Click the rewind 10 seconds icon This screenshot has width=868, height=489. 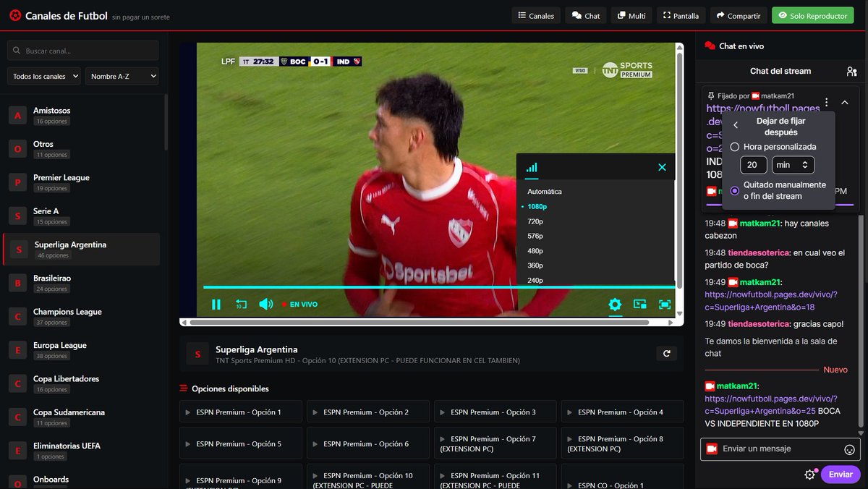point(241,304)
